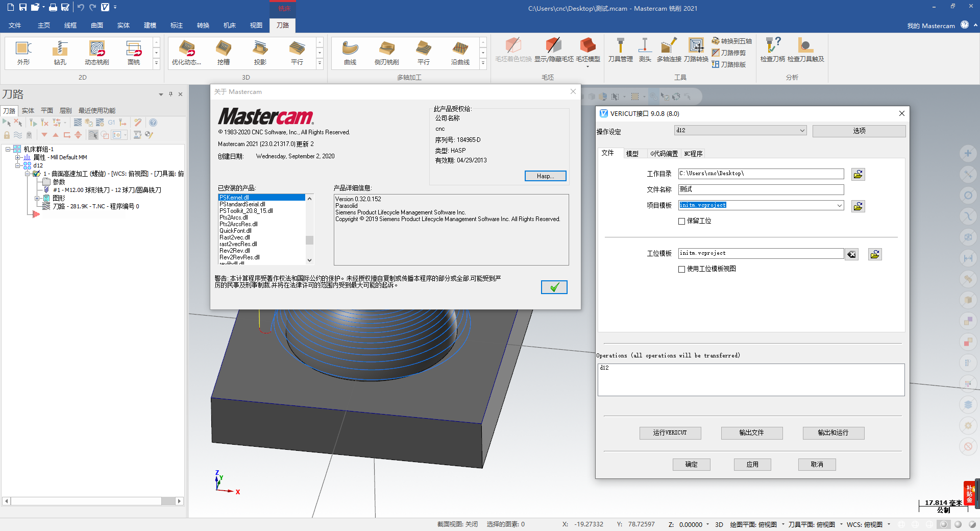Open 检查刀柄 check holder tool
The width and height of the screenshot is (980, 531).
tap(773, 50)
